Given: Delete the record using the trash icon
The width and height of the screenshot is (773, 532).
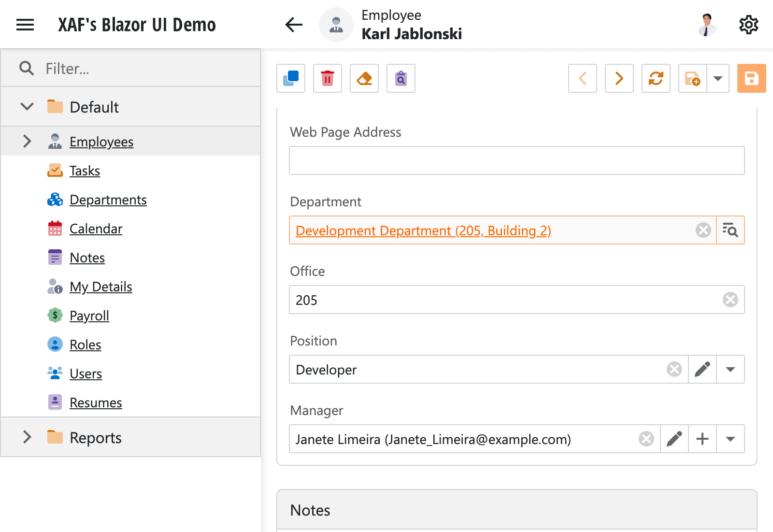Looking at the screenshot, I should coord(327,78).
